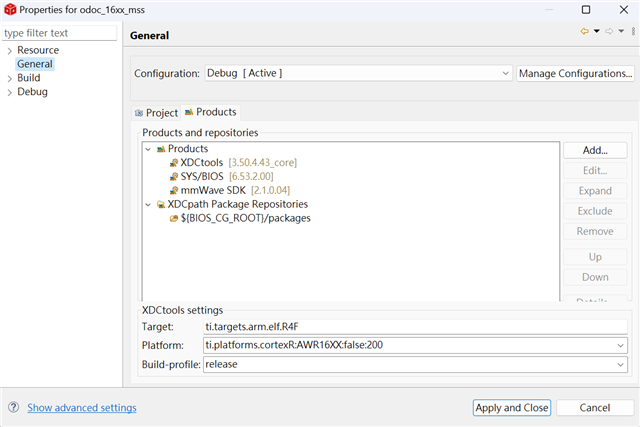Viewport: 640px width, 427px height.
Task: Click the forward navigation arrow icon
Action: pos(608,31)
